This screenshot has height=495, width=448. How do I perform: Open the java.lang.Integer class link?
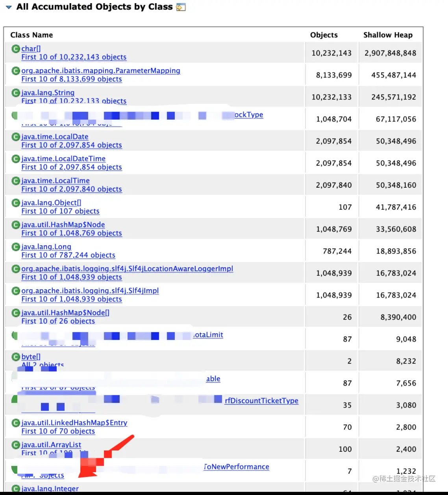[50, 489]
